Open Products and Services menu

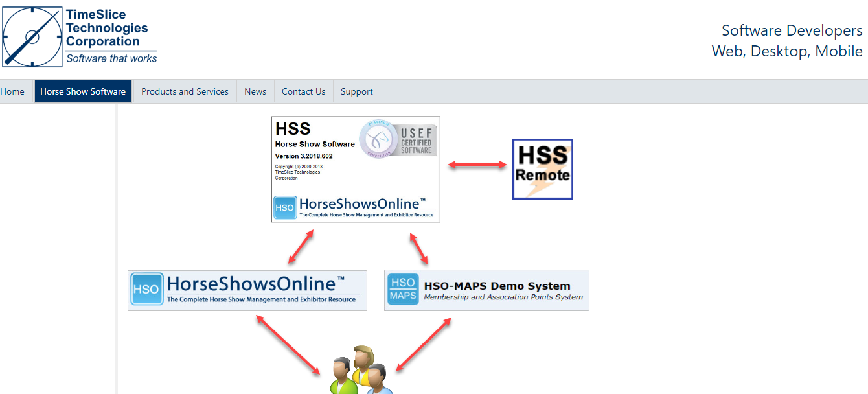click(x=185, y=91)
